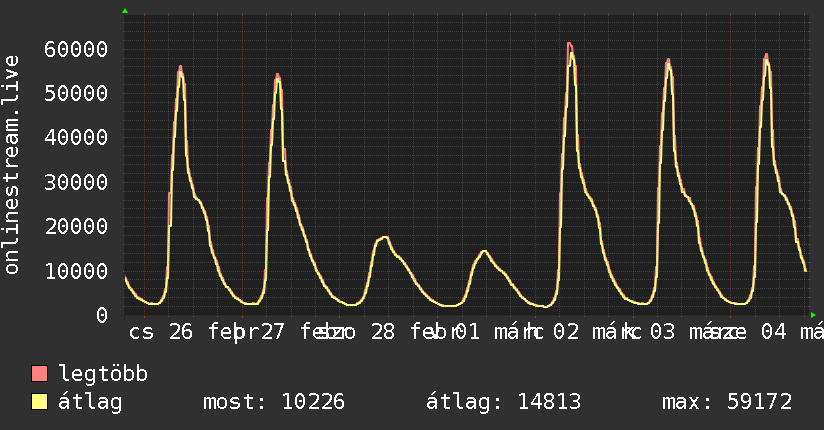Screen dimensions: 824x430
Task: Click the '04' date label on x-axis
Action: point(774,332)
